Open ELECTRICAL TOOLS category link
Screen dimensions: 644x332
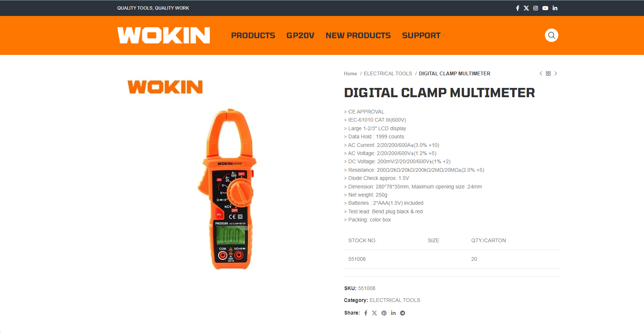point(395,300)
